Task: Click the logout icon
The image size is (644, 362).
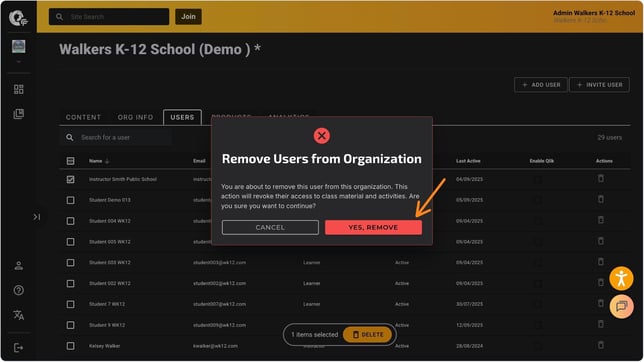Action: coord(18,348)
